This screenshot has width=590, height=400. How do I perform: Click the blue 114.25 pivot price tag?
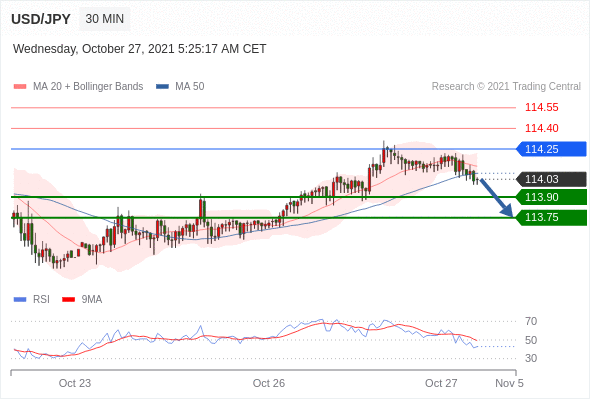tap(551, 149)
